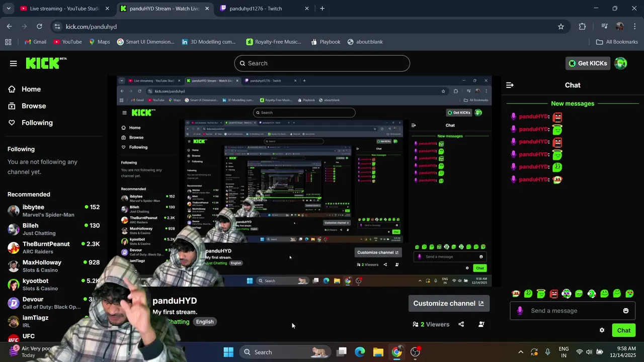The image size is (644, 362).
Task: Open recommended channel Billeh
Action: [53, 229]
